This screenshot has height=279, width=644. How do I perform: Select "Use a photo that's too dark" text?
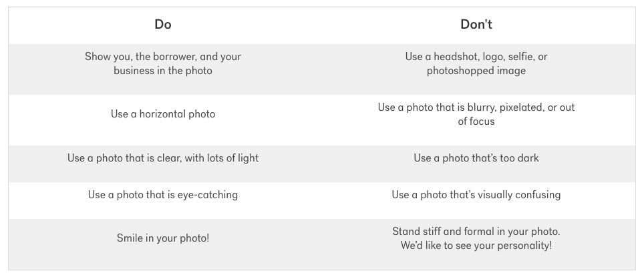point(476,158)
